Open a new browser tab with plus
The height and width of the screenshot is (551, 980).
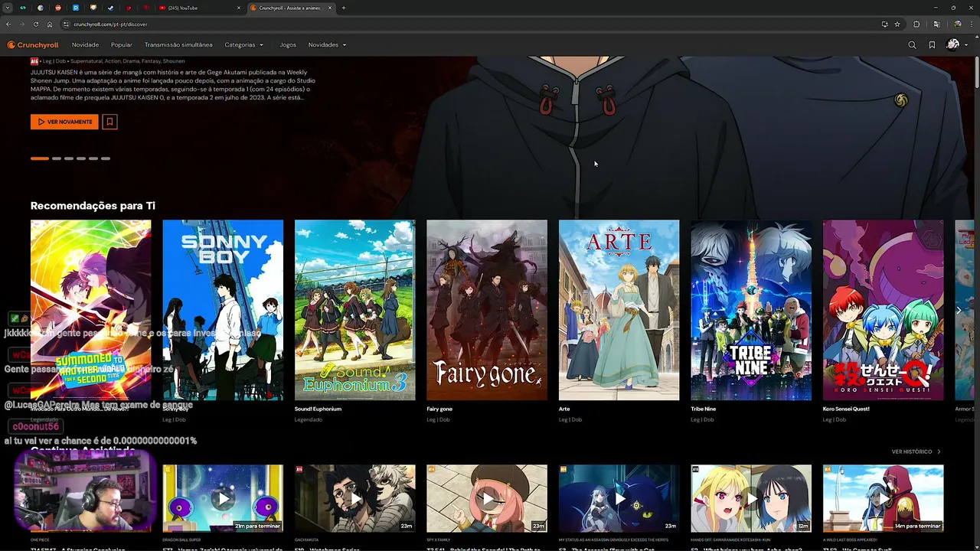343,8
